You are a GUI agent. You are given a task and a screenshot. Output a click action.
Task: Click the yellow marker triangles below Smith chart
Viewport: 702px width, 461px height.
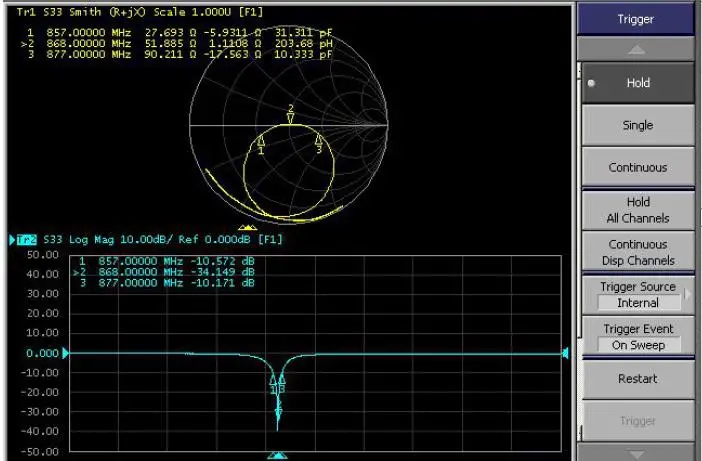click(247, 228)
